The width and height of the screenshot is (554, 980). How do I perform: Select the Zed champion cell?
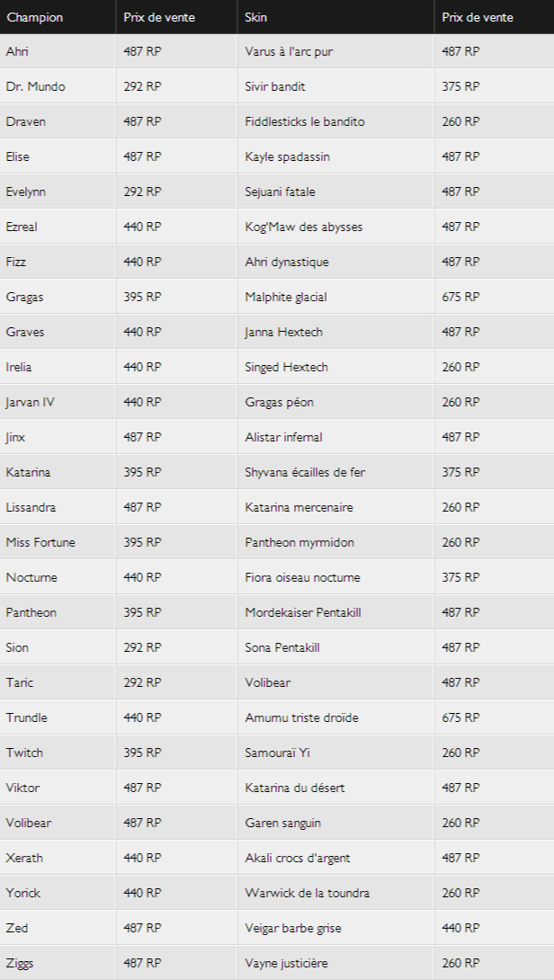tap(58, 928)
